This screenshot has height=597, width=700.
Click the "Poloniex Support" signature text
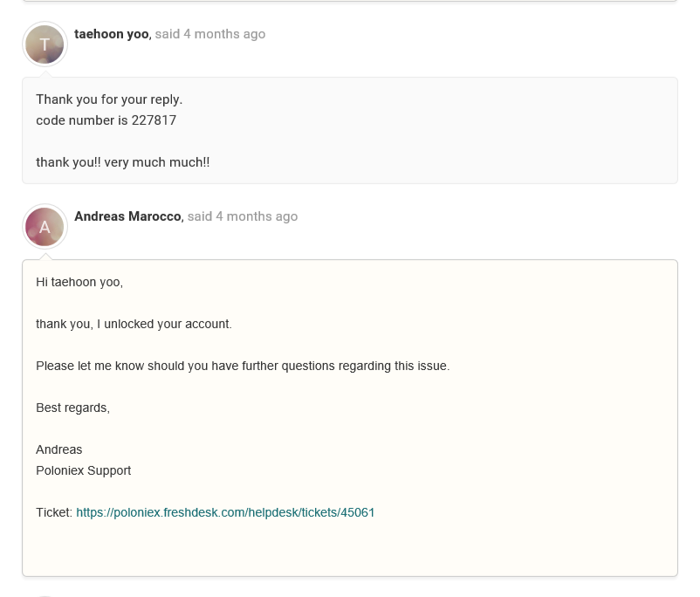[x=83, y=470]
